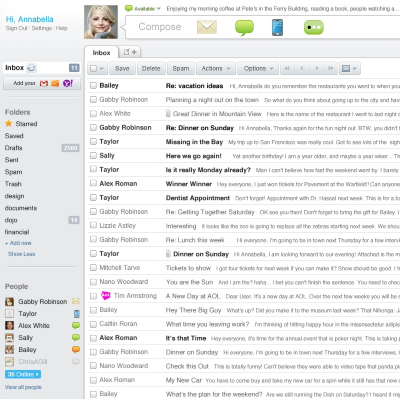Click the envelope email compose icon
400x399 pixels.
(207, 27)
